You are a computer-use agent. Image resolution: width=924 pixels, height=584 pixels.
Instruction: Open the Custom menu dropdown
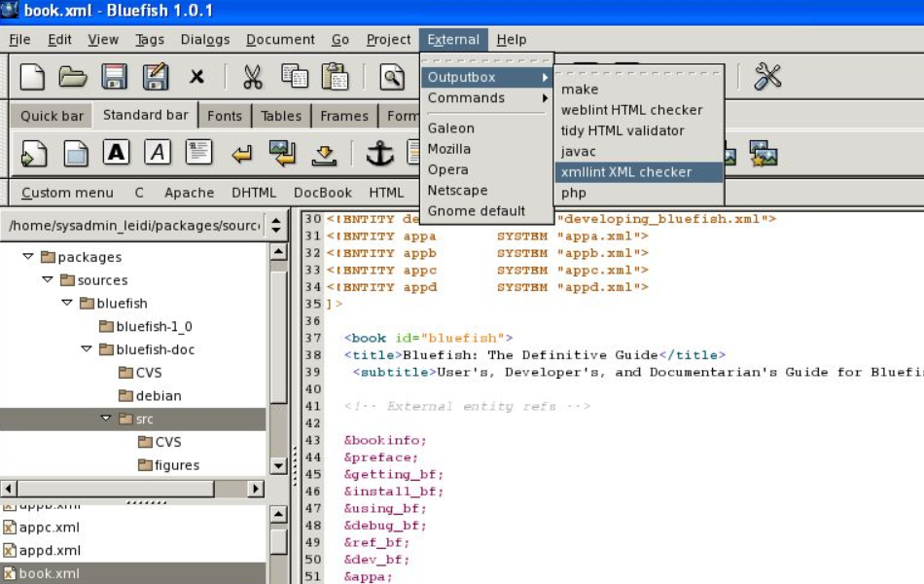(67, 193)
